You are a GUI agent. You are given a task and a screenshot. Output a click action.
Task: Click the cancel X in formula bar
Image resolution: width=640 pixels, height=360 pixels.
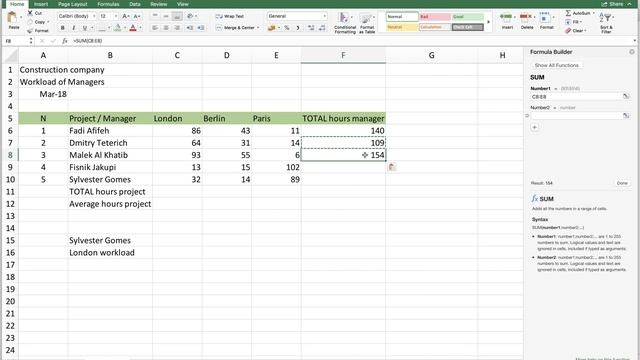coord(42,41)
